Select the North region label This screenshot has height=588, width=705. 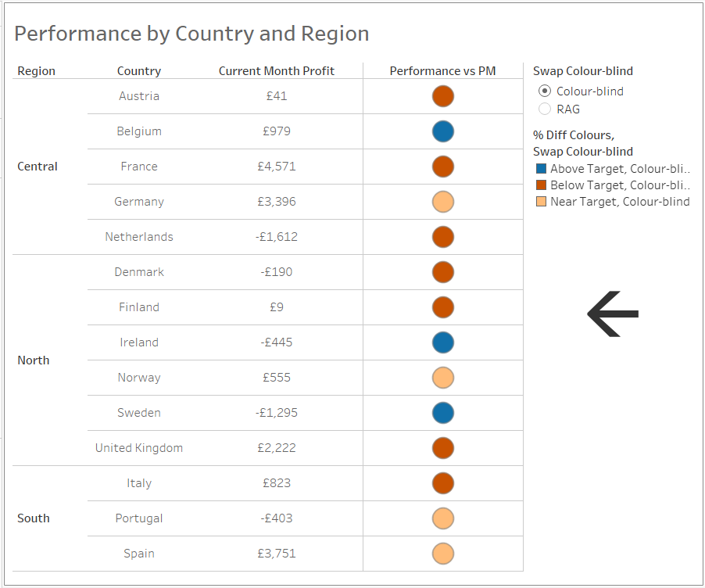click(34, 360)
